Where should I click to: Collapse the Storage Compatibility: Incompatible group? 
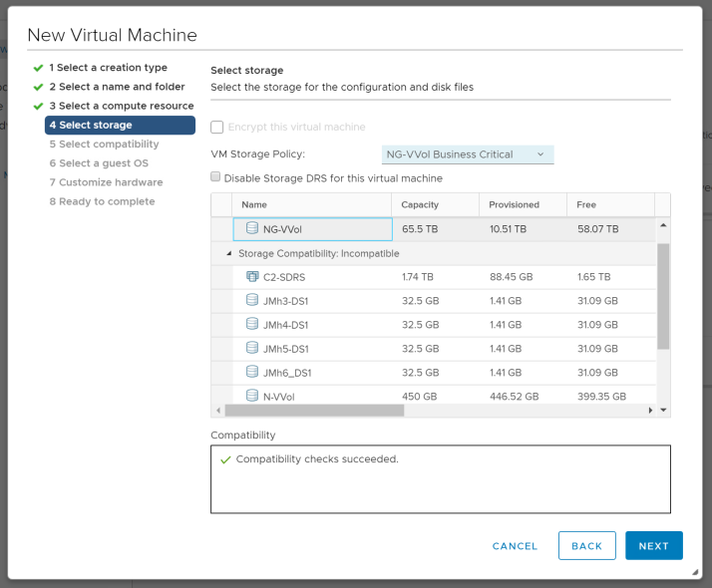click(x=231, y=253)
